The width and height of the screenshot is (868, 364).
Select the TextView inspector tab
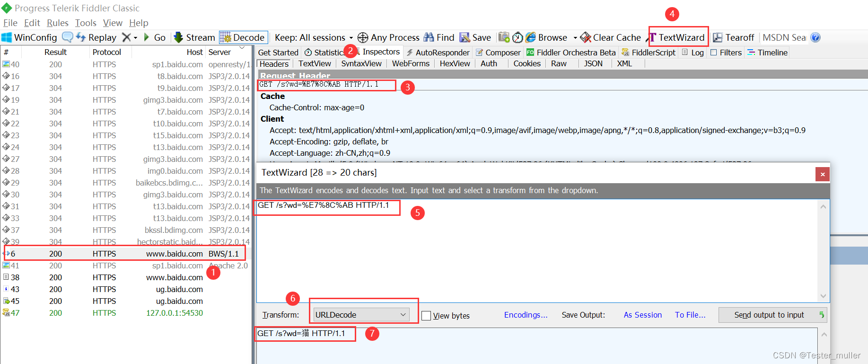point(315,63)
